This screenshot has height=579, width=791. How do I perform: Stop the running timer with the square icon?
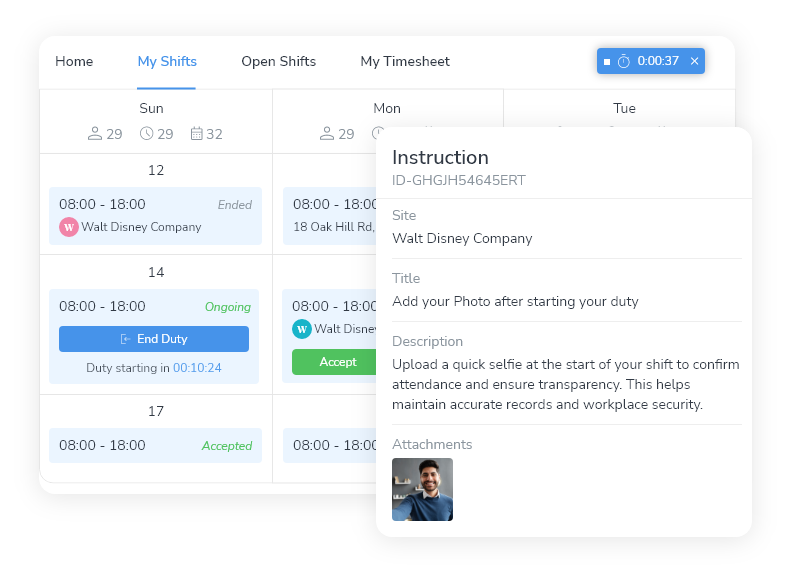pyautogui.click(x=607, y=62)
